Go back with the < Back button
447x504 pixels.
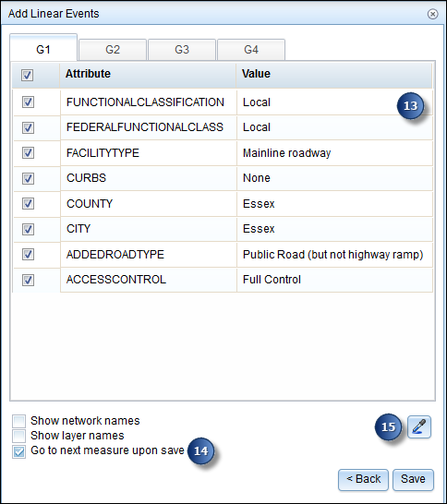[x=363, y=480]
